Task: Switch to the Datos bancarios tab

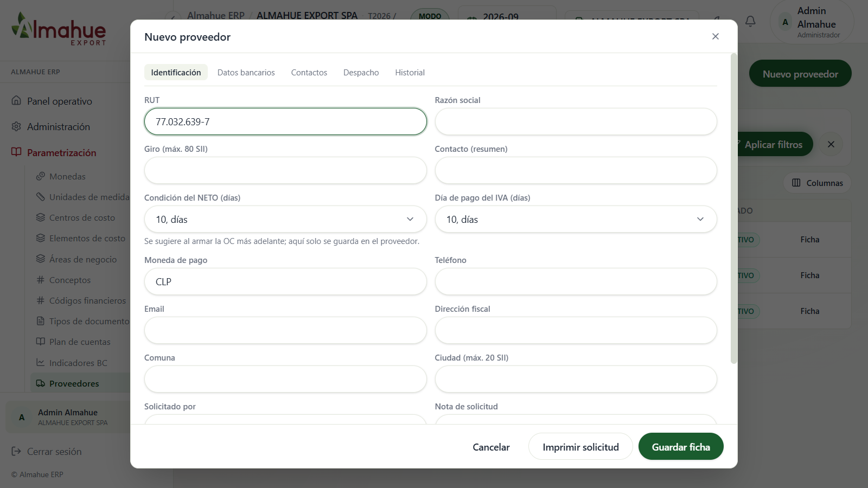Action: (246, 72)
